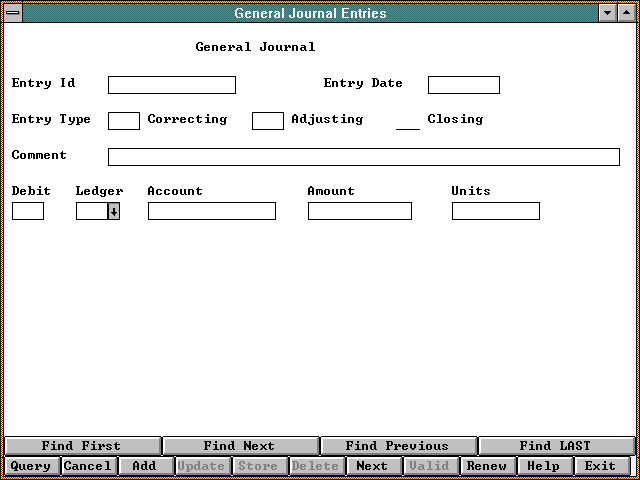Click the Find First button

point(82,446)
